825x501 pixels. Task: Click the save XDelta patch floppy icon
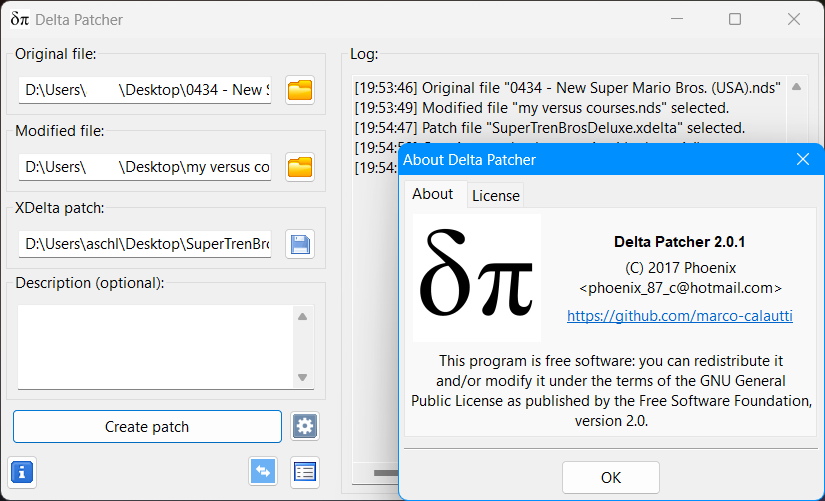(300, 244)
